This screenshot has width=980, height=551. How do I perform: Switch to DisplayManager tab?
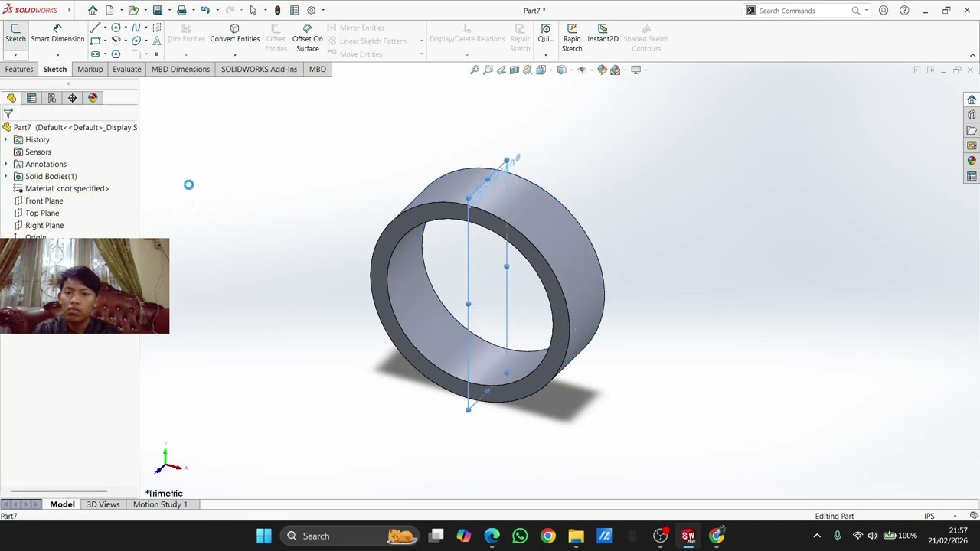click(x=93, y=98)
